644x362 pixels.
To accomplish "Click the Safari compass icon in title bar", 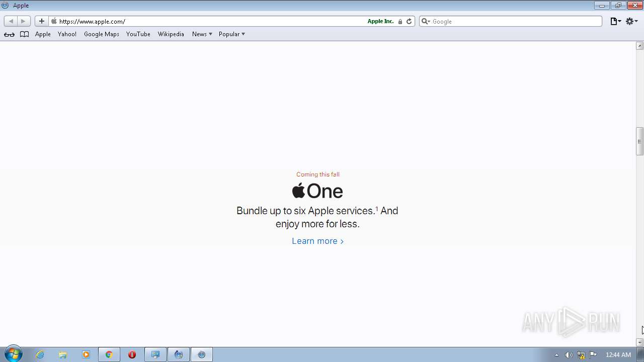I will [6, 6].
